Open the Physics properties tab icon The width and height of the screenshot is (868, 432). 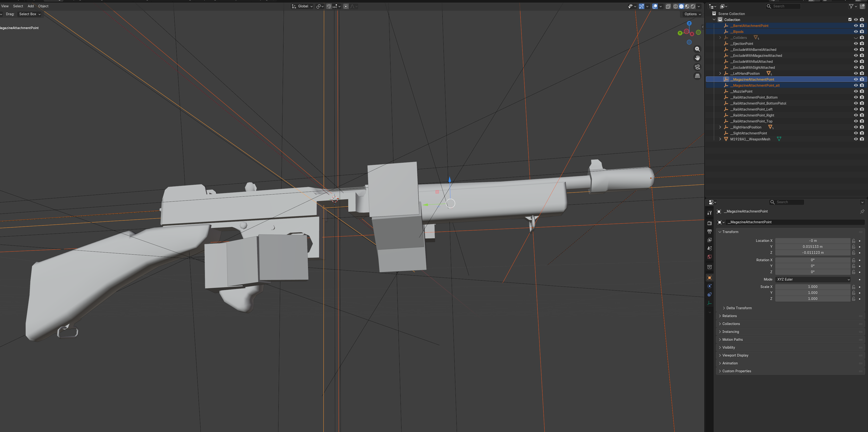[709, 286]
